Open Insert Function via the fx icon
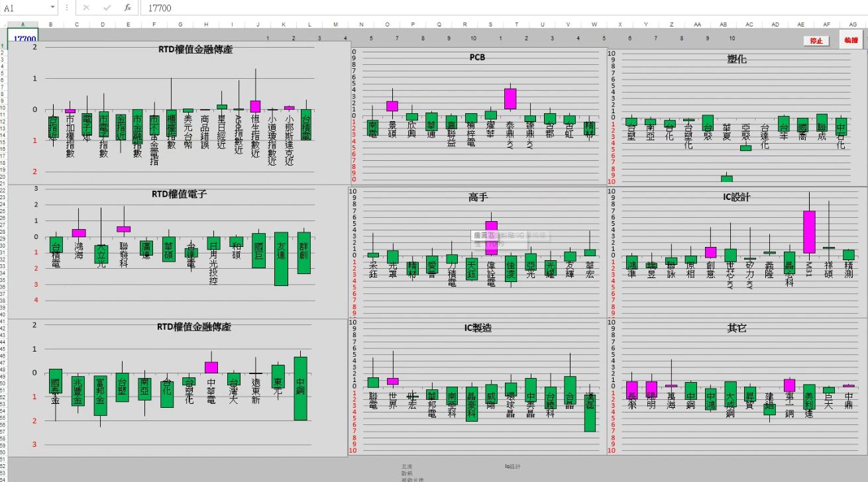Image resolution: width=868 pixels, height=482 pixels. pyautogui.click(x=128, y=8)
